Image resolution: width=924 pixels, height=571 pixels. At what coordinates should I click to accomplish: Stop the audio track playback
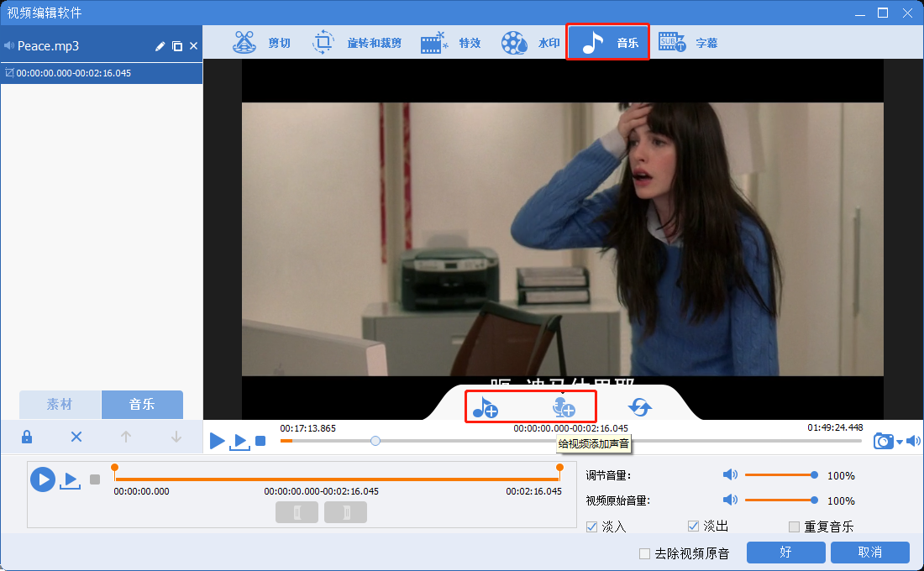(95, 479)
